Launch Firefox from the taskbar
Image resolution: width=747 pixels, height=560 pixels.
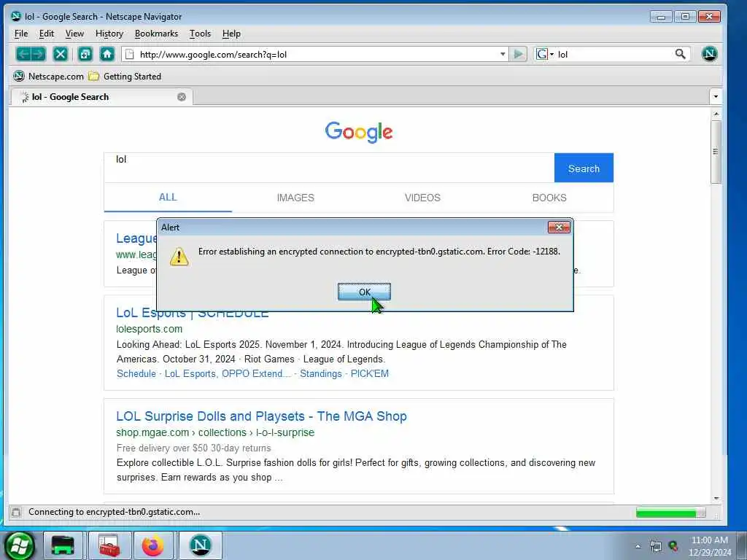[x=153, y=545]
